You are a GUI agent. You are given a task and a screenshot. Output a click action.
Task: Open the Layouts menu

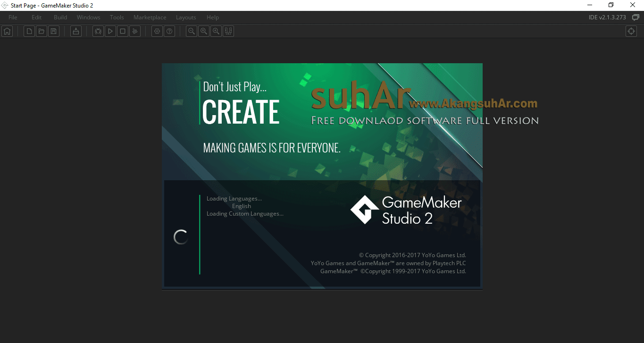(186, 17)
